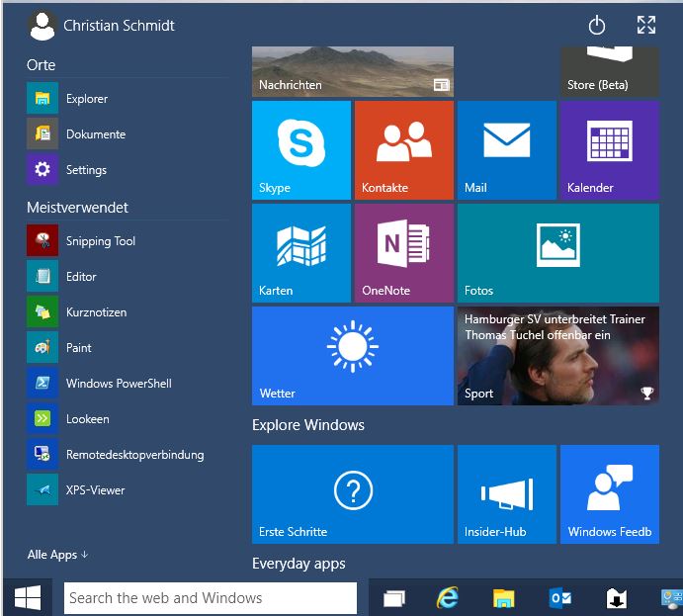The width and height of the screenshot is (683, 616).
Task: Open Snipping Tool from most used list
Action: pos(100,241)
